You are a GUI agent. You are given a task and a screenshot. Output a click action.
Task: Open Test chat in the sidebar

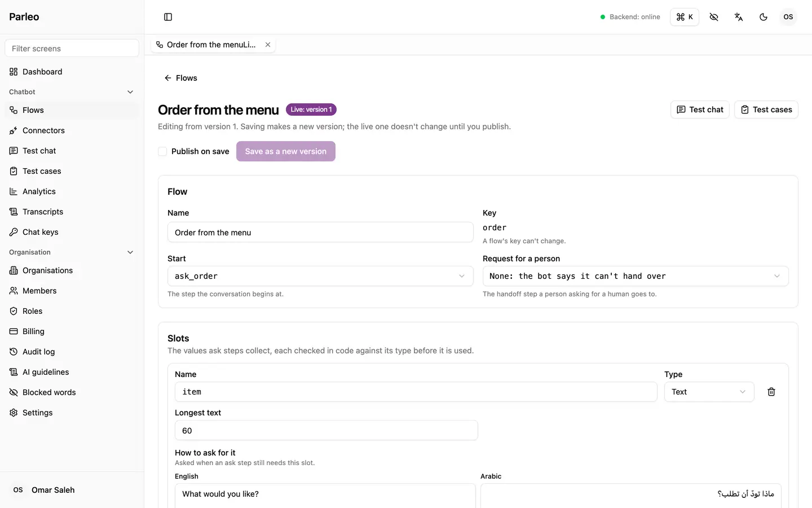pos(72,151)
